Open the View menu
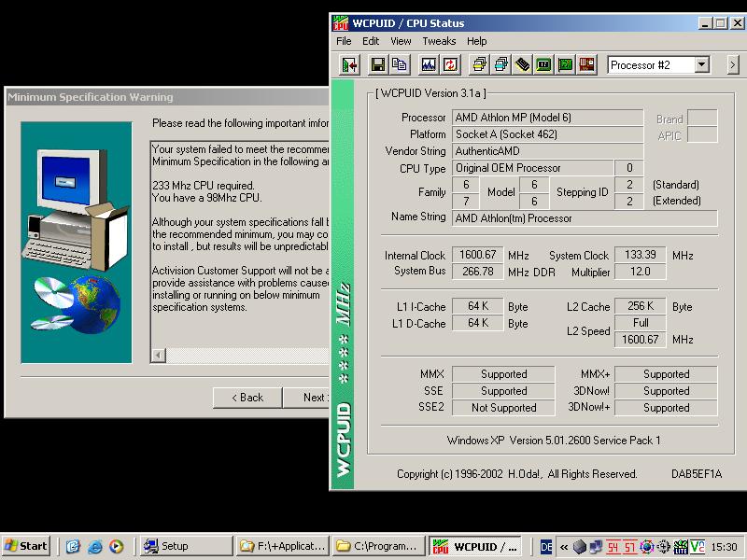The height and width of the screenshot is (560, 747). pos(401,41)
